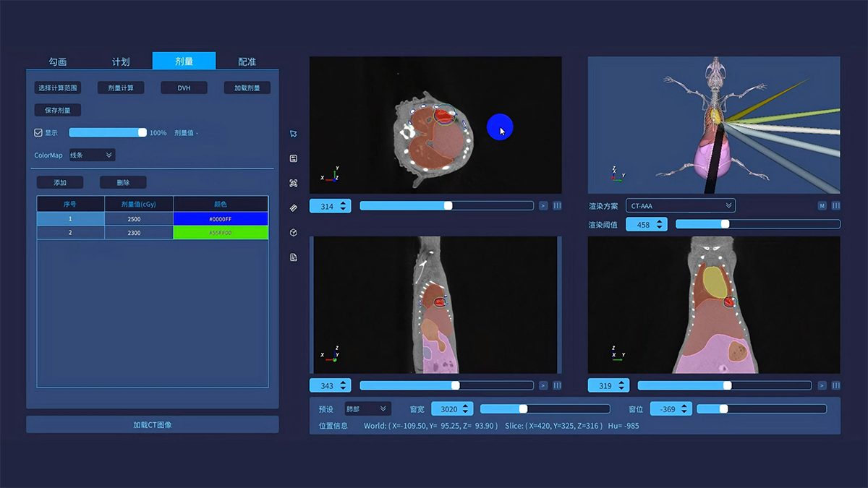Click the 添加 button above the dose table

click(x=60, y=183)
